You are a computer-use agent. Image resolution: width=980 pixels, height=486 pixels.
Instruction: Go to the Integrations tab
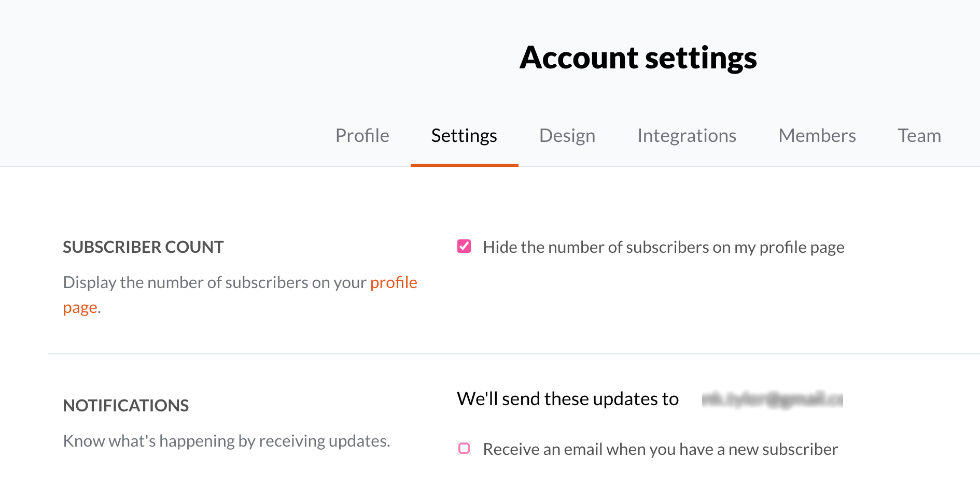687,136
